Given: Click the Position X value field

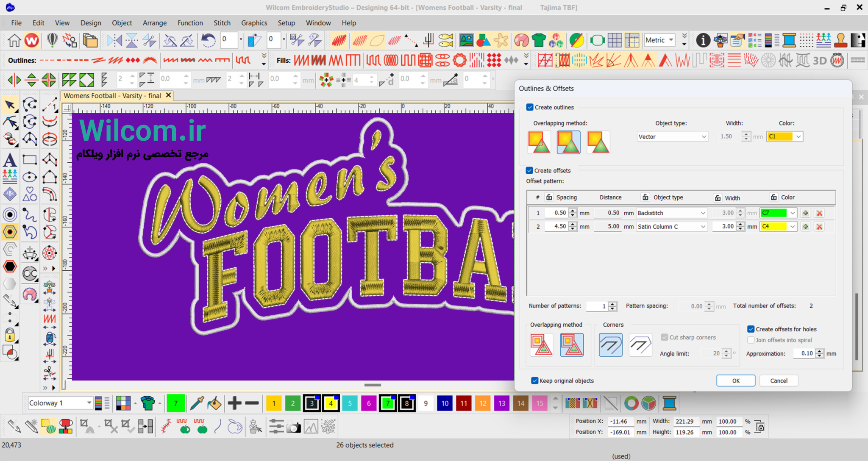Looking at the screenshot, I should (620, 422).
